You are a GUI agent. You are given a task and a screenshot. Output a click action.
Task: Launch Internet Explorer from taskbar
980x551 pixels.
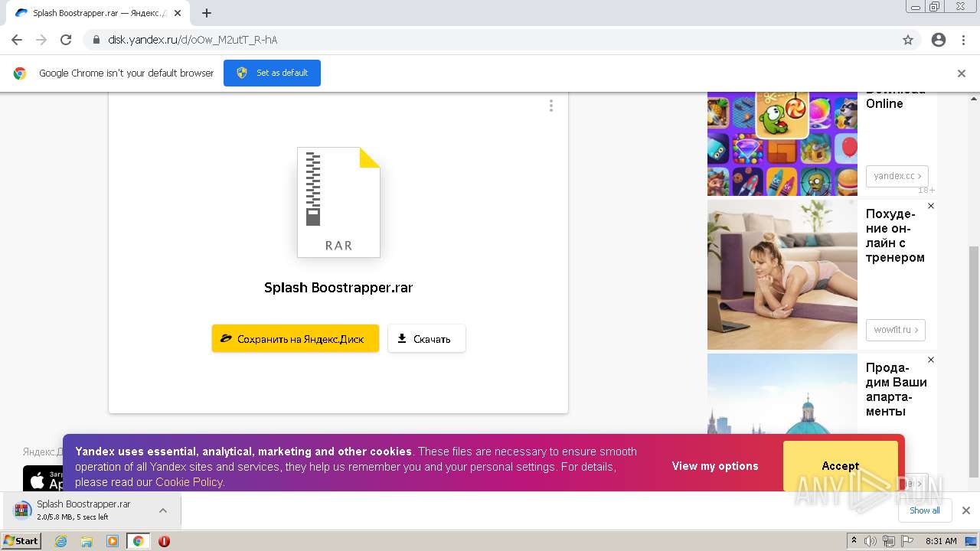tap(61, 541)
